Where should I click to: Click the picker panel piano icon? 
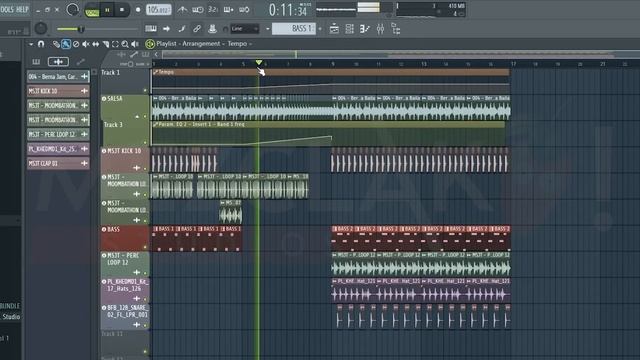(36, 62)
